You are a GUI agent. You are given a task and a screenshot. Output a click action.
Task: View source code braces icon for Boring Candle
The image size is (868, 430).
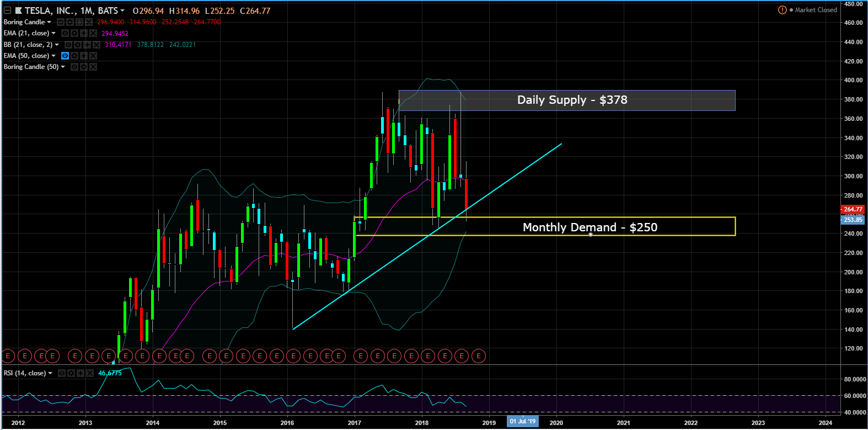coord(79,22)
